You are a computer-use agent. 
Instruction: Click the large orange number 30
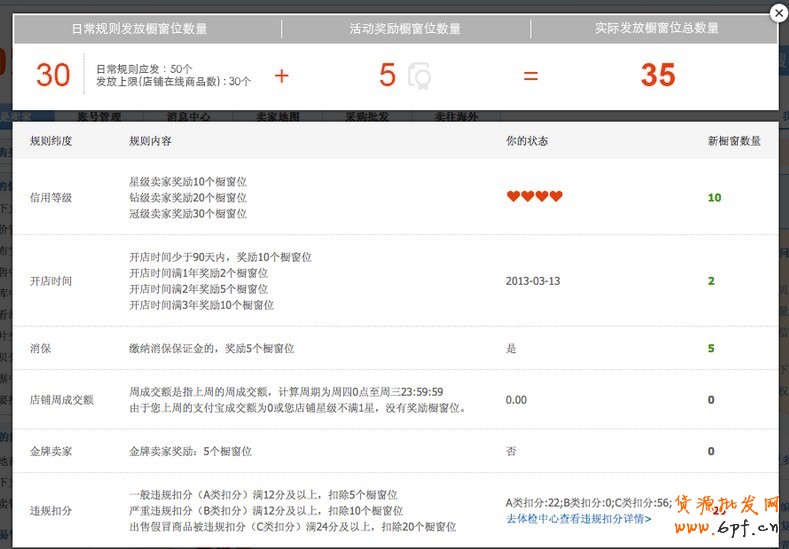pyautogui.click(x=53, y=76)
